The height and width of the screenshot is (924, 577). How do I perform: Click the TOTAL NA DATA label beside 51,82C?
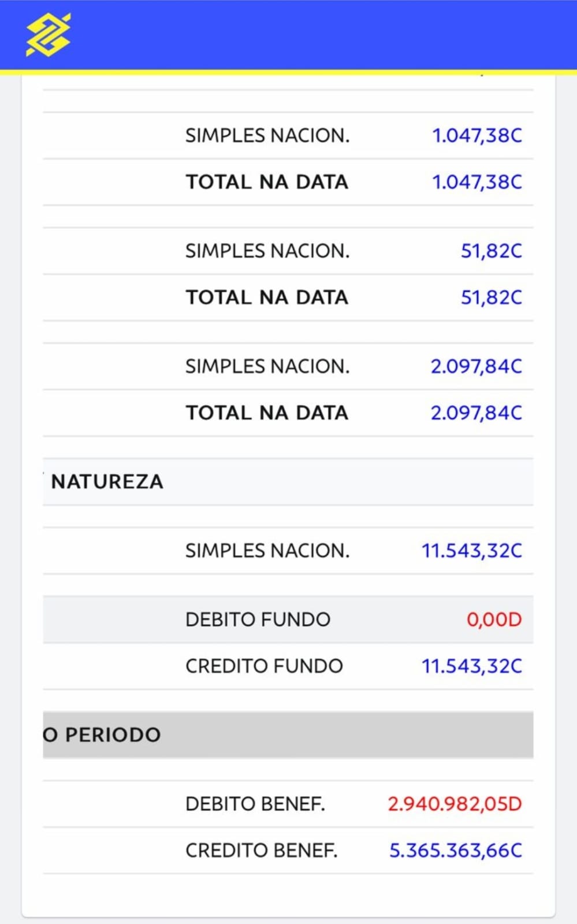[267, 298]
